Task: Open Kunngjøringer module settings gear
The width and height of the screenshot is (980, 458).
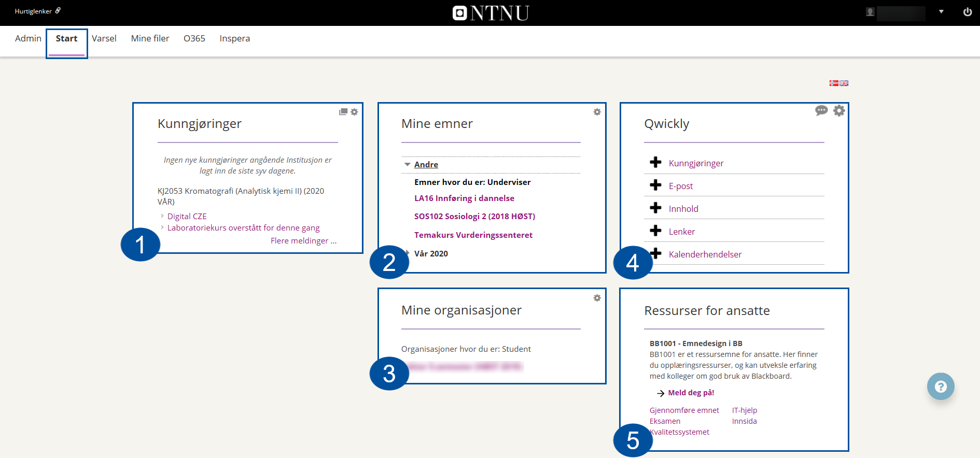Action: pyautogui.click(x=354, y=112)
